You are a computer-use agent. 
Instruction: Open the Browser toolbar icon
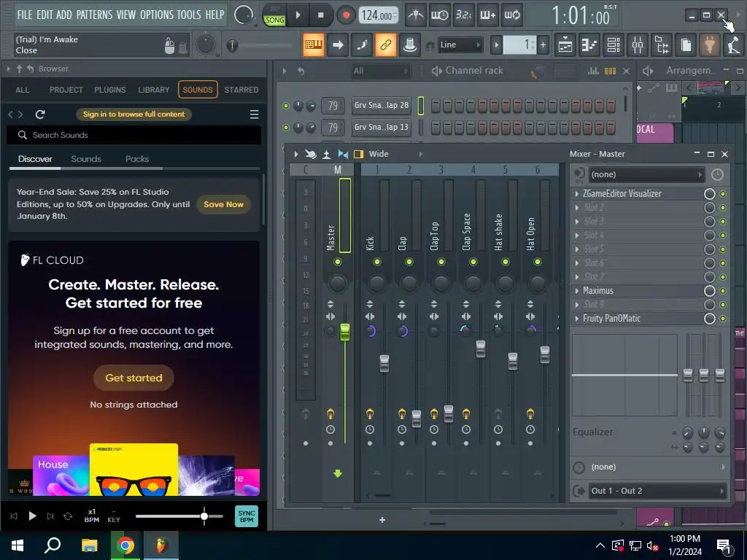[662, 45]
